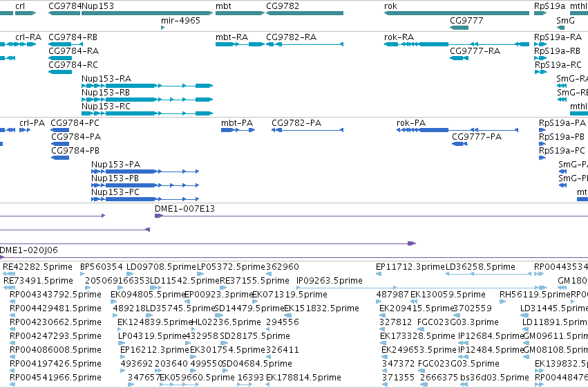Select EST EK094805.5prime

113,302
